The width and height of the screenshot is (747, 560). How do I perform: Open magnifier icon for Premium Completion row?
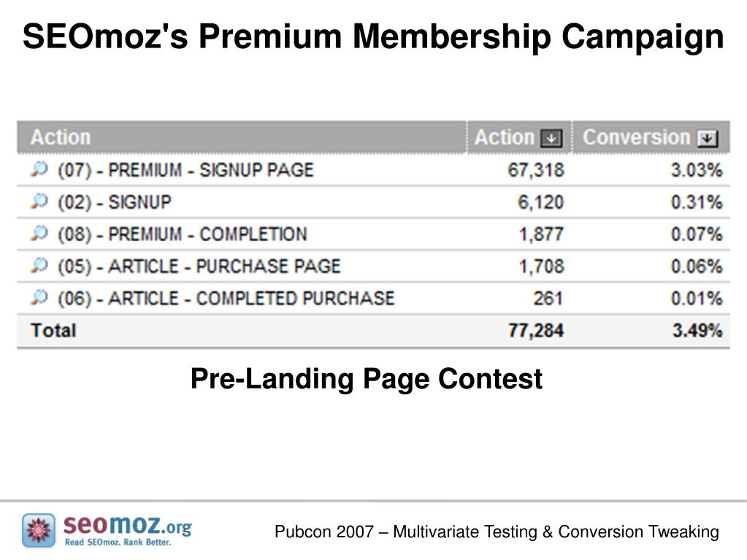click(x=39, y=234)
